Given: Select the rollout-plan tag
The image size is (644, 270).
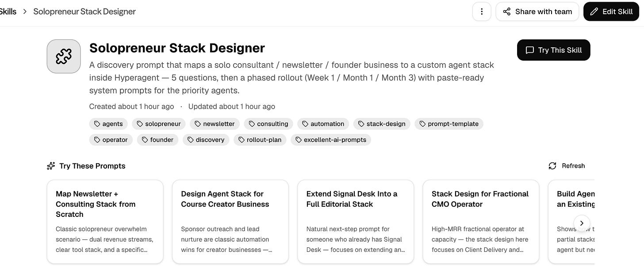Looking at the screenshot, I should coord(260,140).
